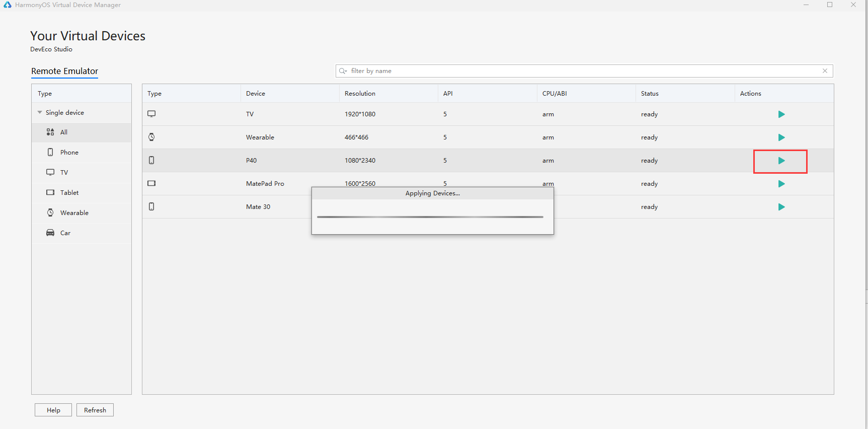Select All device types filter
This screenshot has height=429, width=868.
82,132
